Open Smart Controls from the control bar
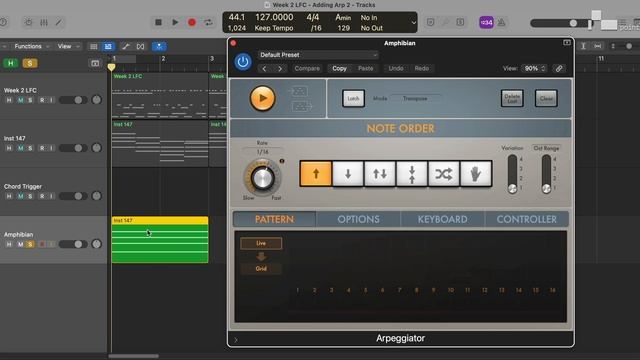Image resolution: width=640 pixels, height=360 pixels. tap(28, 22)
